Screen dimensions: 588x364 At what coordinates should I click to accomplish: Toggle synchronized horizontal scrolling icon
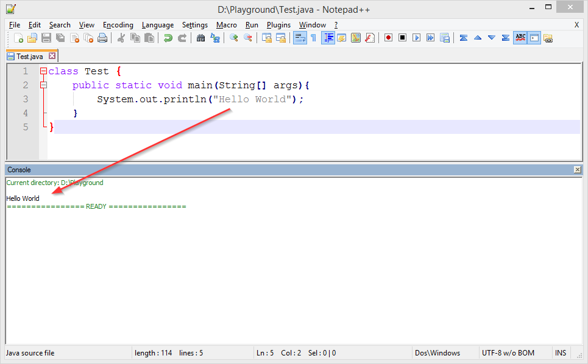pyautogui.click(x=281, y=38)
